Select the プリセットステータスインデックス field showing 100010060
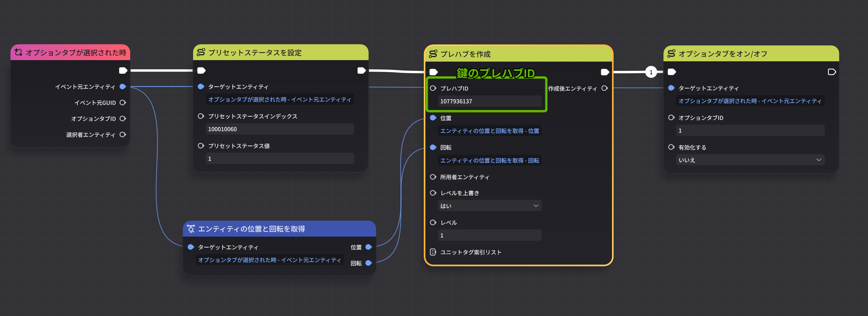 point(280,129)
